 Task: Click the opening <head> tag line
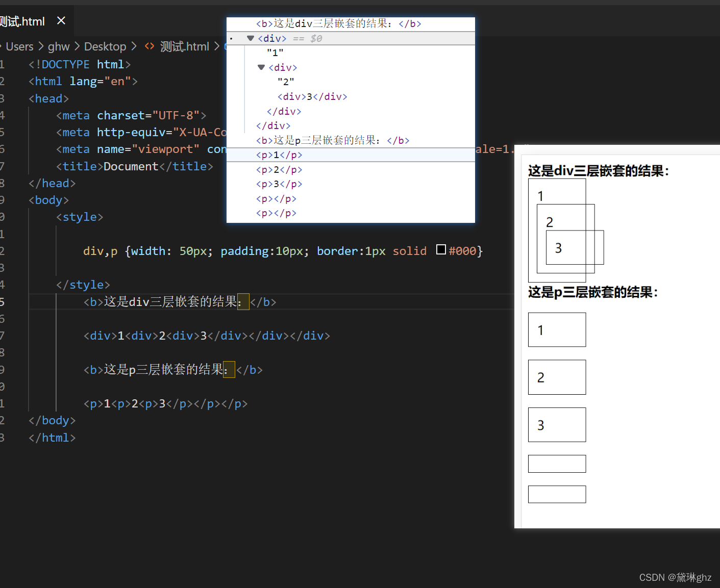coord(48,98)
